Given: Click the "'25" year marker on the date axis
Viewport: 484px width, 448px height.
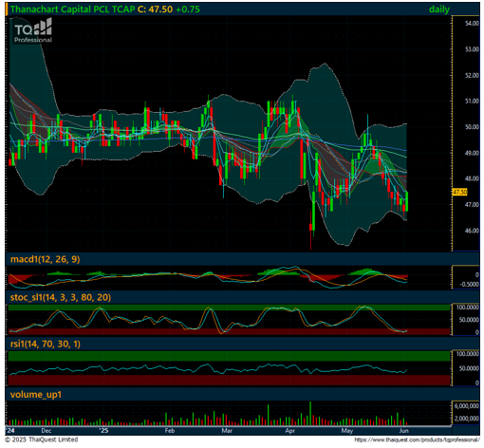Looking at the screenshot, I should pyautogui.click(x=103, y=431).
